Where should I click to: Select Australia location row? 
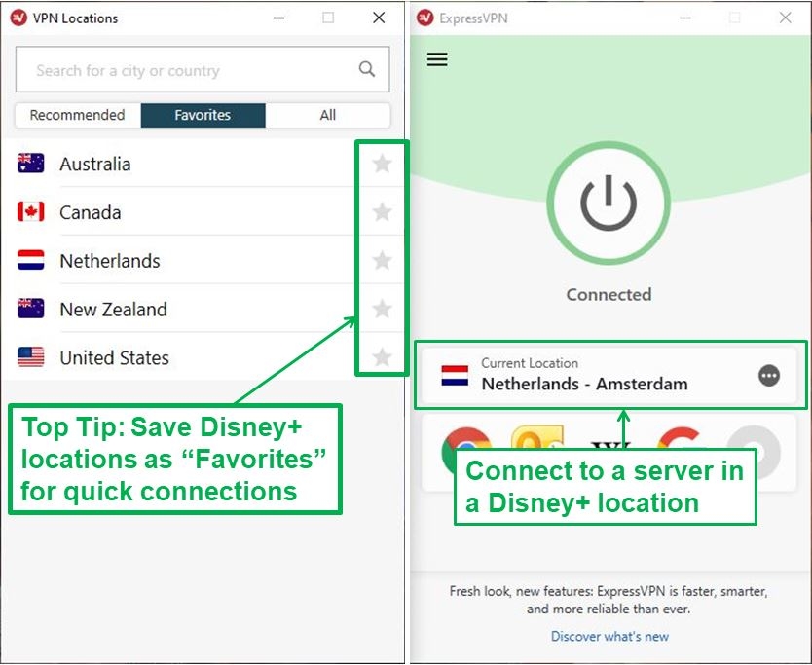point(203,164)
